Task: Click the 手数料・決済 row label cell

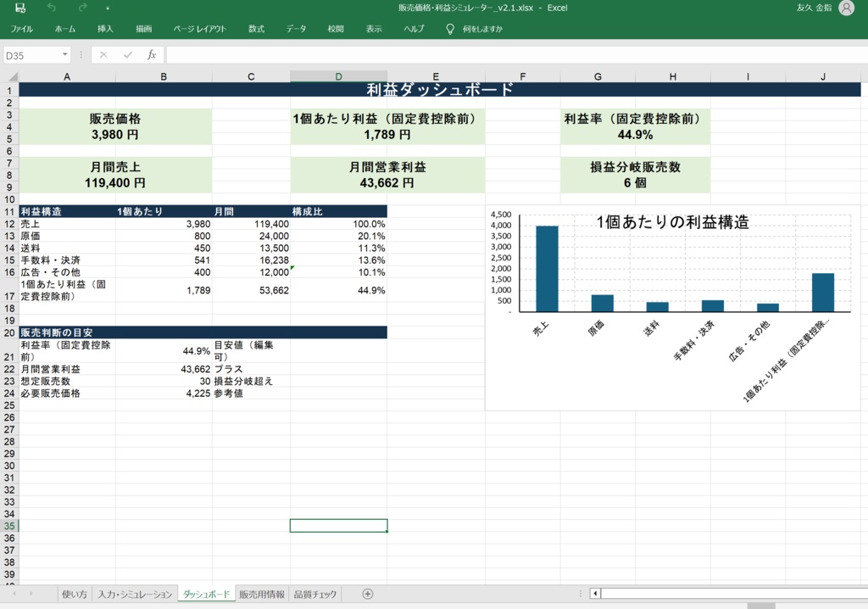Action: [68, 260]
